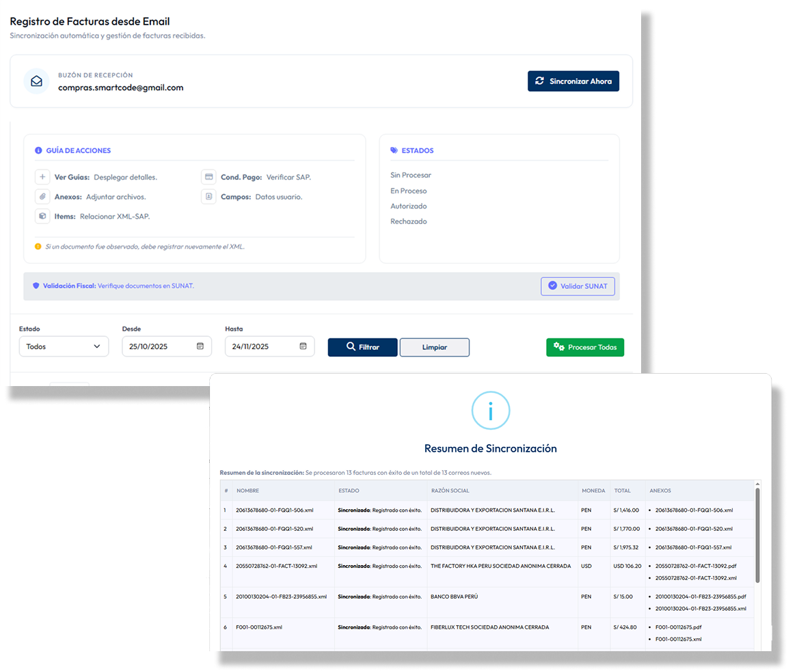Click the Hasta date field 24/11/2025
812x671 pixels.
click(x=260, y=346)
